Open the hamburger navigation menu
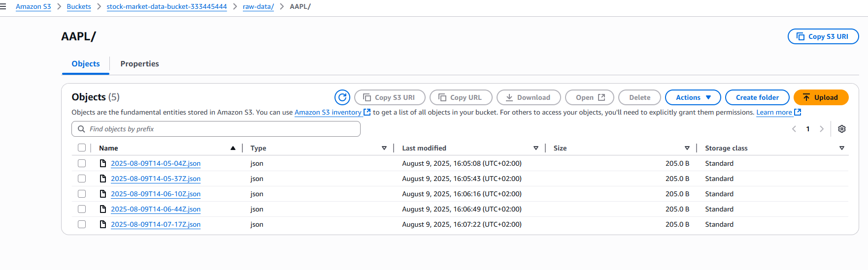Viewport: 868px width, 270px height. (x=3, y=6)
